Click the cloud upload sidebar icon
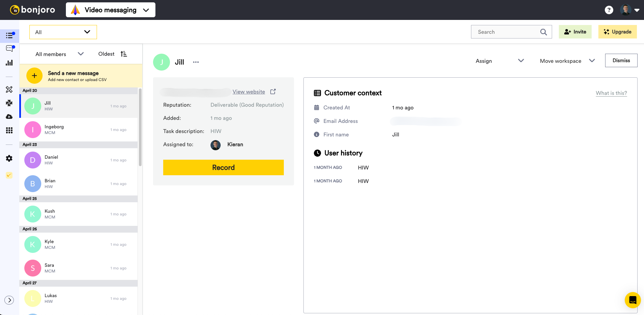This screenshot has height=315, width=644. click(9, 116)
